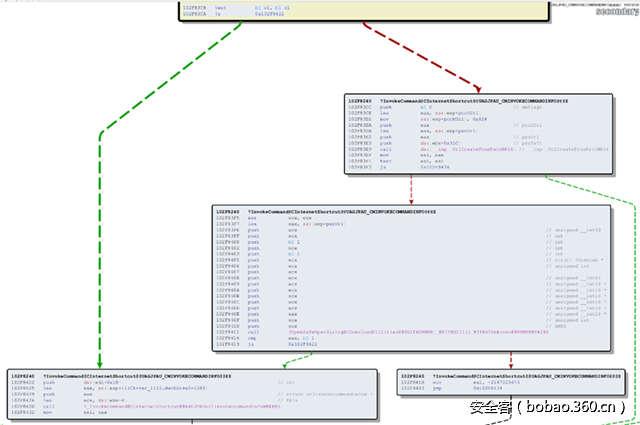Select 'push bl 1' at address 102F8403
The image size is (640, 425).
389,254
